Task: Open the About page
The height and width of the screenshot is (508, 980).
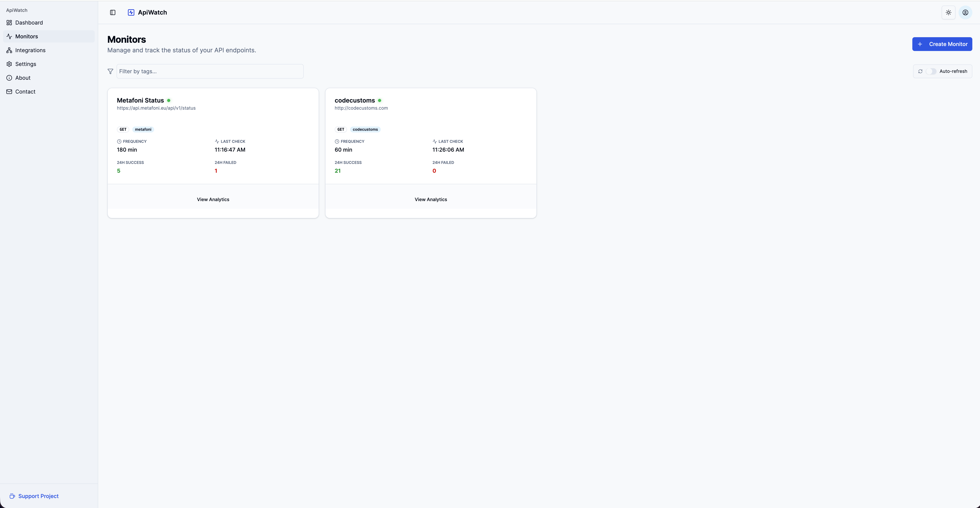Action: [23, 78]
